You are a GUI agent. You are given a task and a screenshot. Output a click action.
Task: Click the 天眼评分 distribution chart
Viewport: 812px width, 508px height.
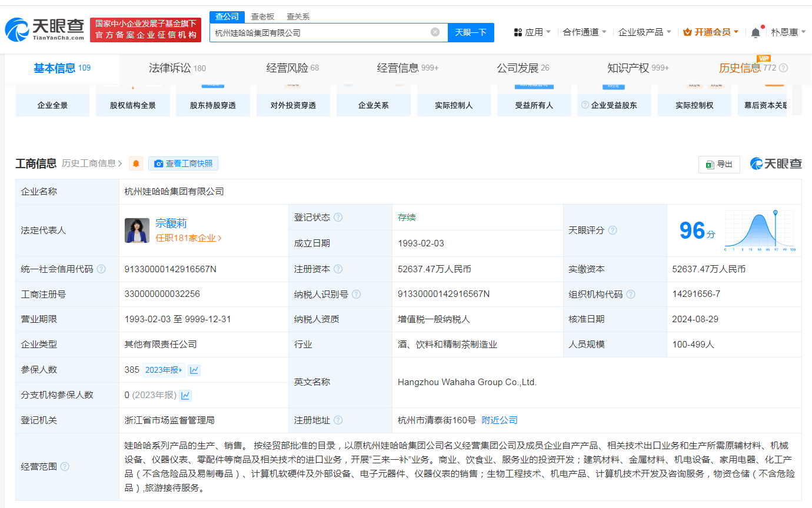[760, 230]
